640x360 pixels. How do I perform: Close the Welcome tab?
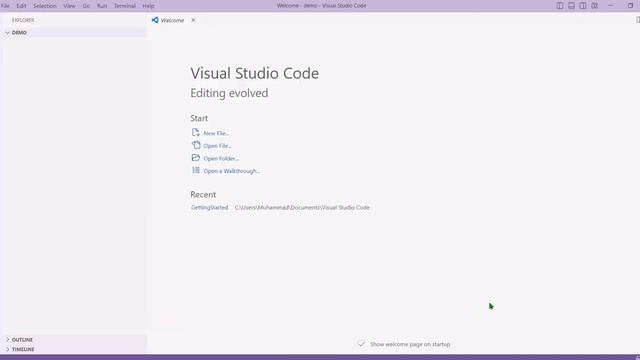tap(193, 20)
